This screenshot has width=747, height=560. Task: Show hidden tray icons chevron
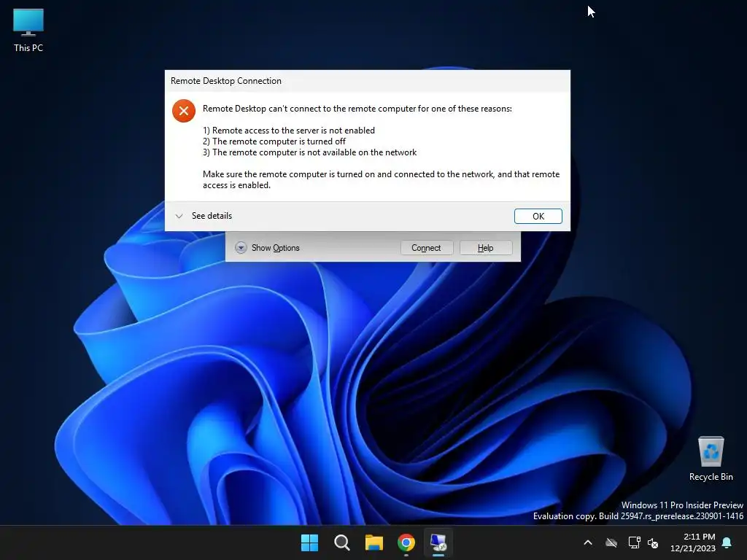[x=588, y=542]
